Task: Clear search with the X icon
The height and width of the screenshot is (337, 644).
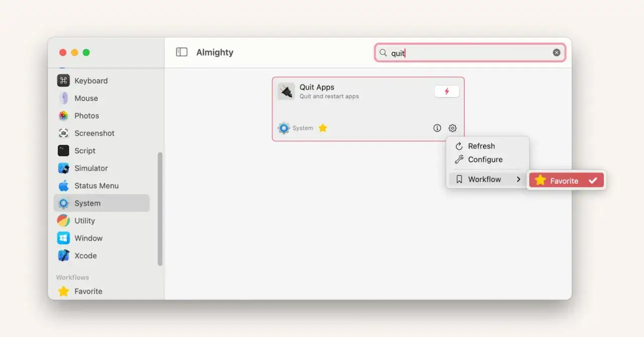Action: (x=556, y=52)
